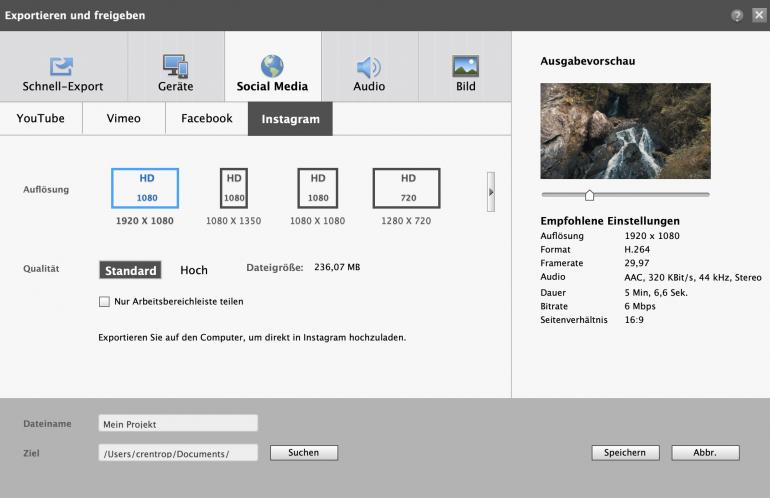Select HD 1080 resolution 1920 X 1080
This screenshot has height=498, width=770.
point(145,188)
